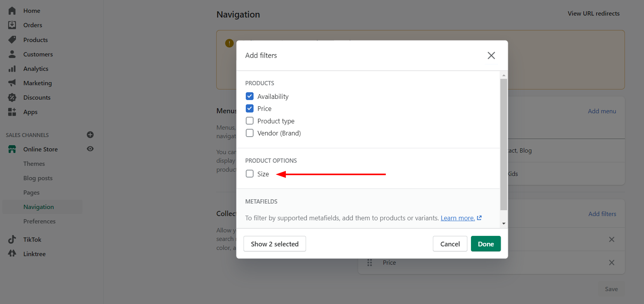The image size is (644, 304).
Task: Open Analytics section
Action: click(x=36, y=69)
